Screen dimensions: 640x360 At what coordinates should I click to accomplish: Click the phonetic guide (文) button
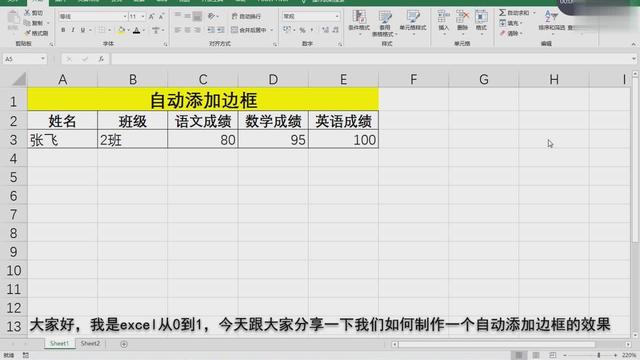[156, 30]
